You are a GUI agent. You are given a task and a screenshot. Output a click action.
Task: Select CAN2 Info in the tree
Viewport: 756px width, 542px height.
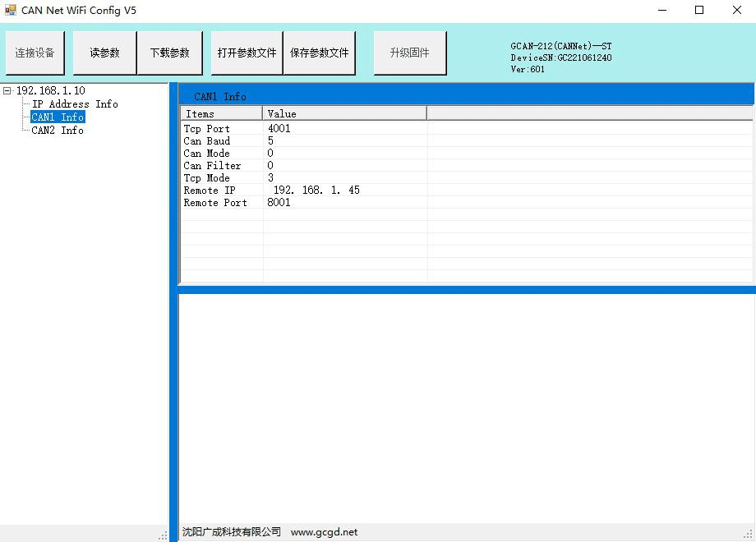pos(58,131)
